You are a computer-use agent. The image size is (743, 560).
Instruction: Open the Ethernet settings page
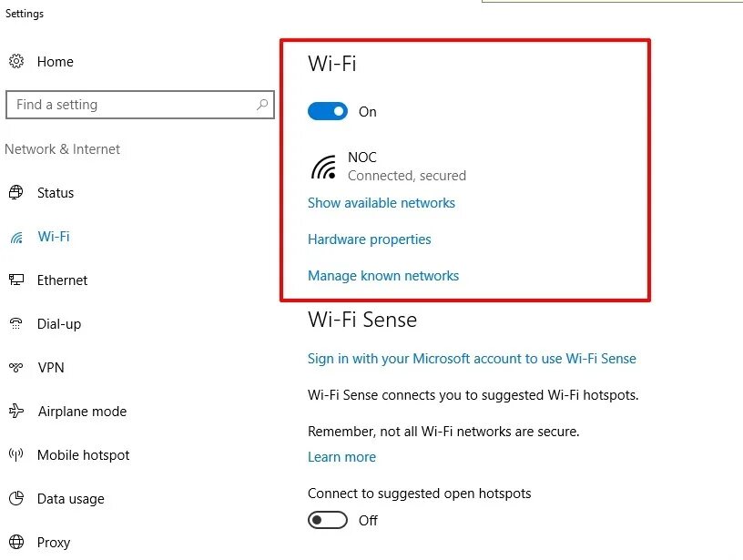click(x=62, y=280)
